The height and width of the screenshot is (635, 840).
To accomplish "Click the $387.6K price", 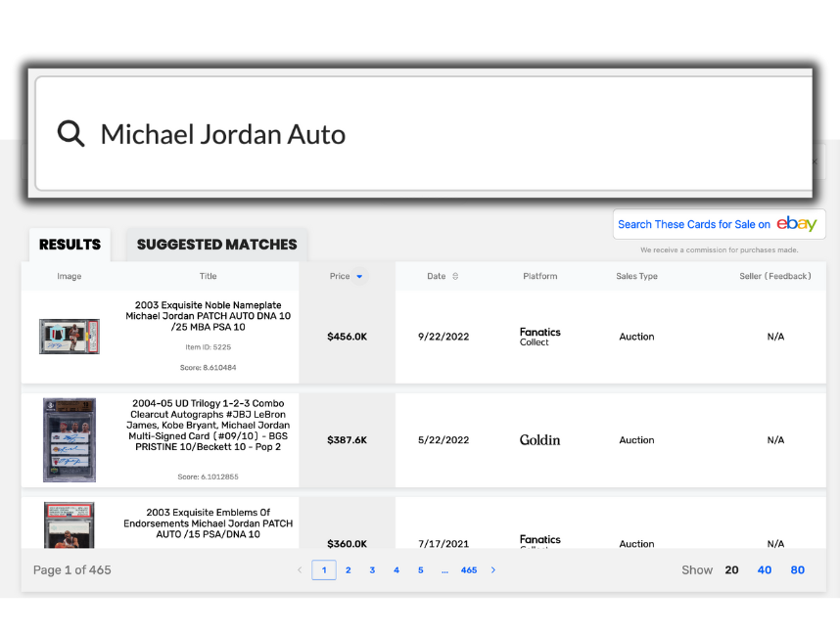I will click(348, 440).
